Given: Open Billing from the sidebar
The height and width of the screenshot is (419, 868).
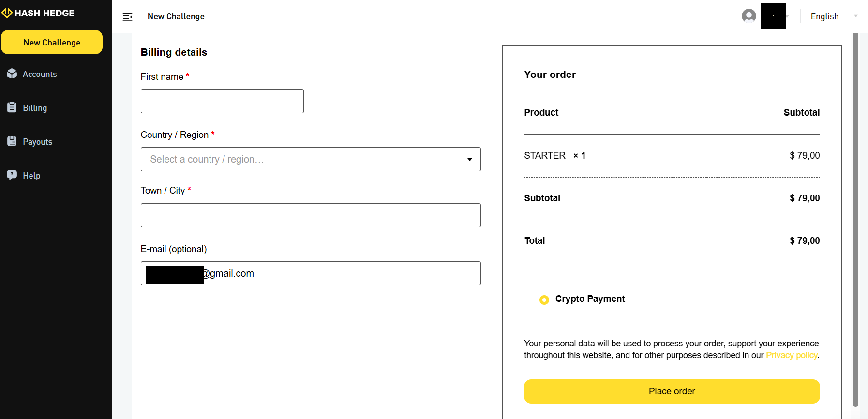Looking at the screenshot, I should point(35,108).
